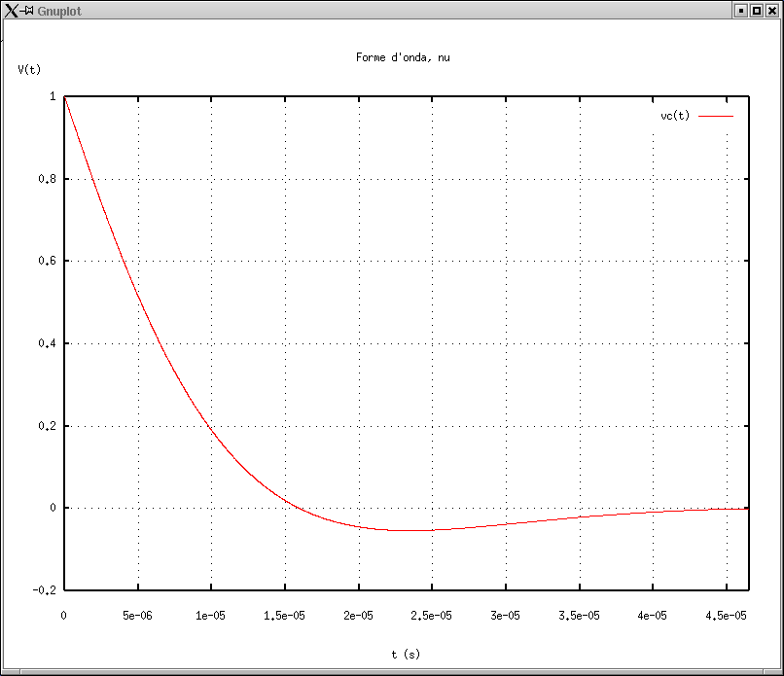Select the 2.5e-05 x-axis tick label
The image size is (784, 676).
[x=432, y=616]
